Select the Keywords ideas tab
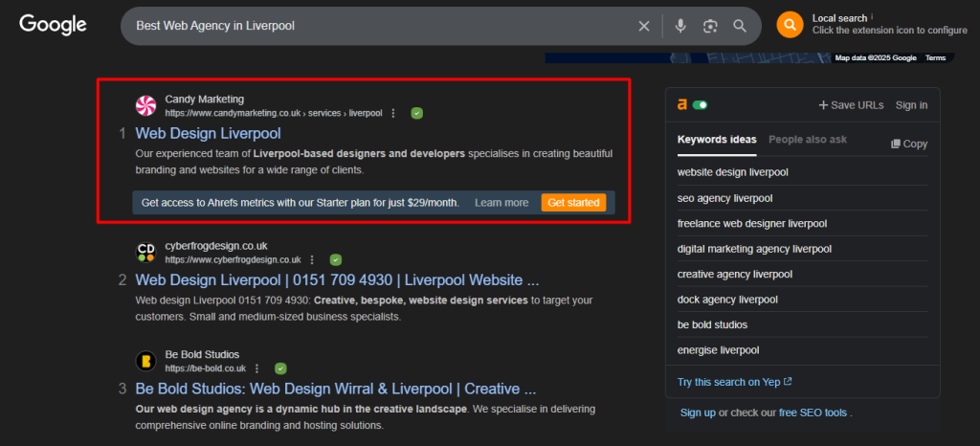The width and height of the screenshot is (980, 446). click(x=716, y=140)
